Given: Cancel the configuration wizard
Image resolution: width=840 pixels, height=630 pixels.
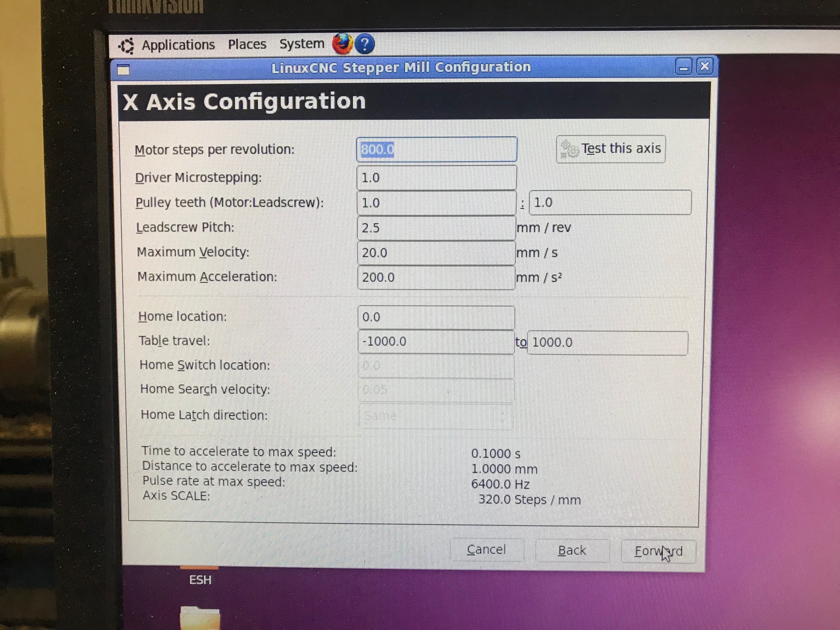Looking at the screenshot, I should tap(486, 550).
